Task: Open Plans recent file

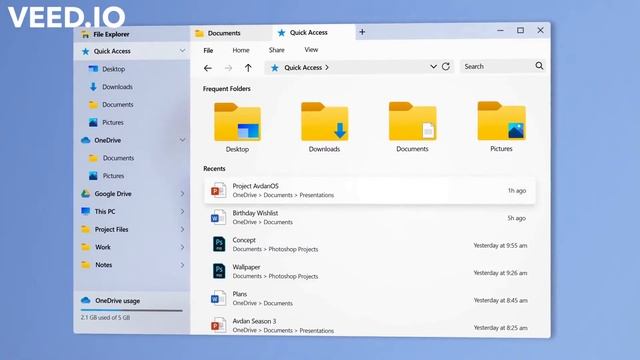Action: 370,298
